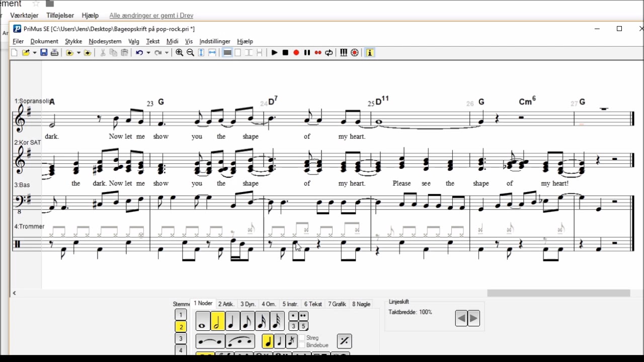Select the sixteenth note duration
The image size is (644, 362).
coord(262,321)
